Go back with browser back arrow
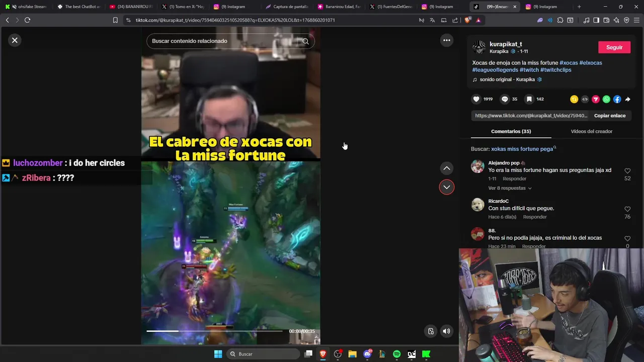 pos(7,20)
